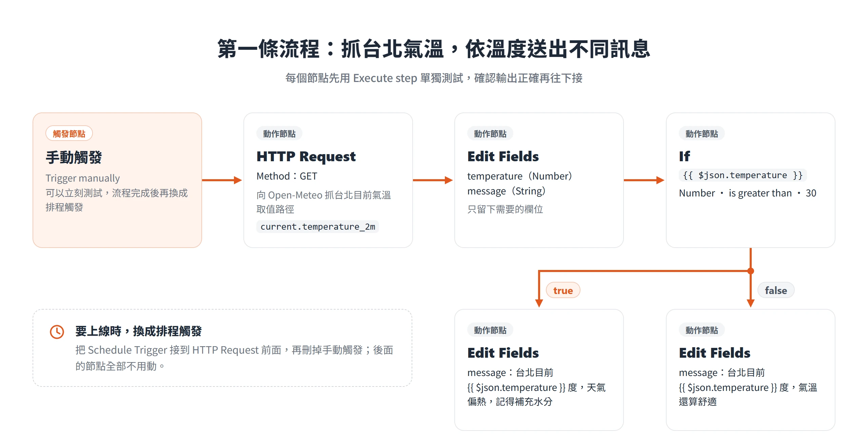Click the subtitle mentioning Execute step
Screen dimensions: 868x439
pos(434,78)
